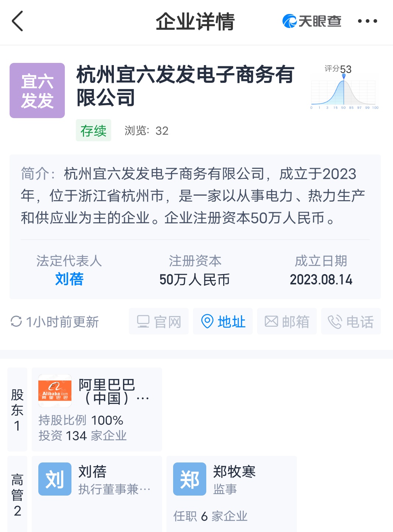The image size is (393, 532).
Task: Tap the 刘 avatar for executive 刘蓓
Action: pyautogui.click(x=55, y=479)
